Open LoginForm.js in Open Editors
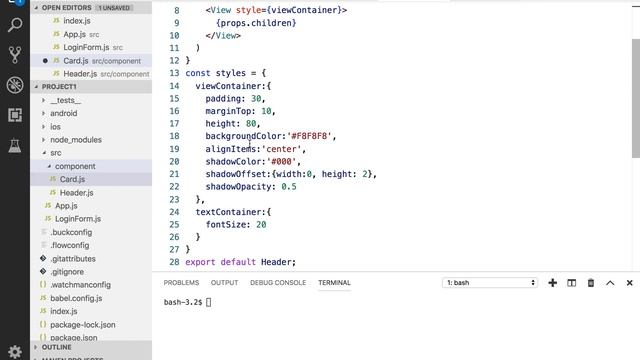 click(x=93, y=47)
